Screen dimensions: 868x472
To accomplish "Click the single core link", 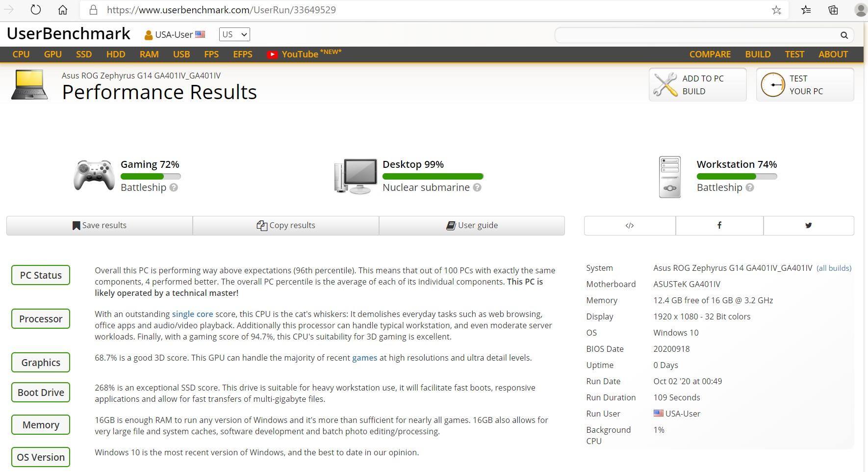I will pos(192,314).
